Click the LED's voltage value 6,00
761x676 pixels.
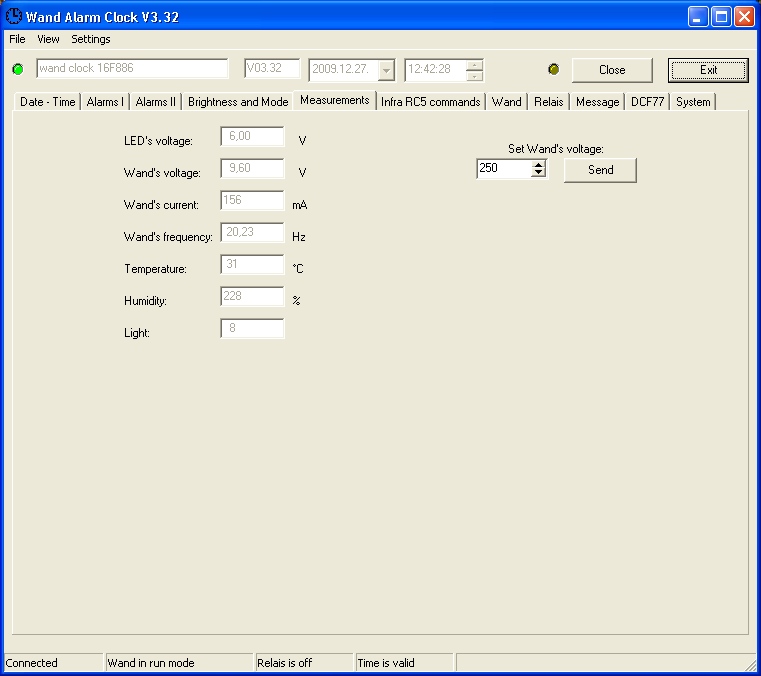click(252, 136)
